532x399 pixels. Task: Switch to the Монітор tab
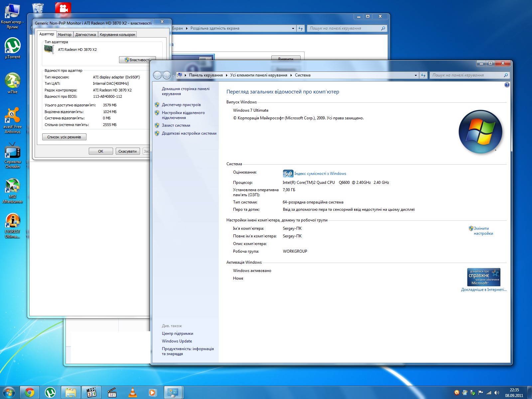[x=65, y=35]
